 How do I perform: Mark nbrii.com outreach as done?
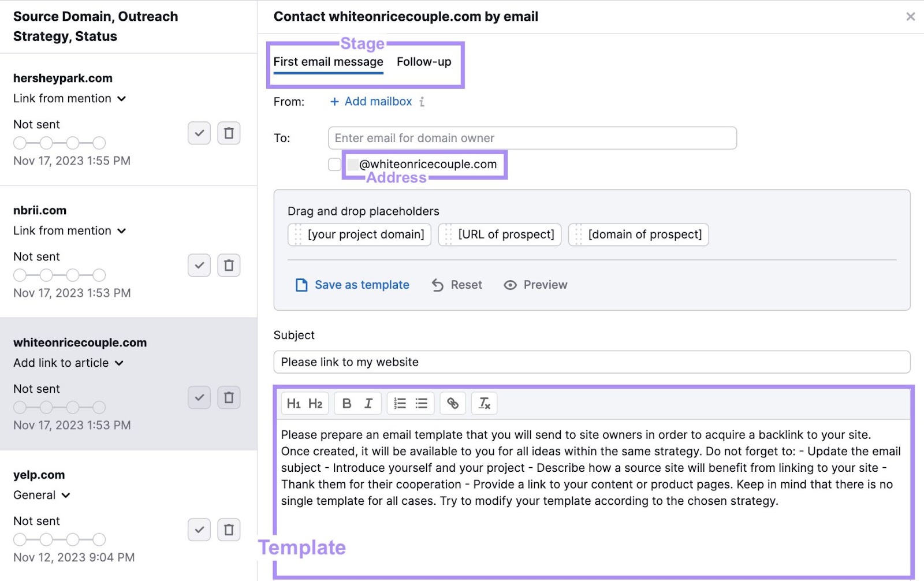(199, 265)
